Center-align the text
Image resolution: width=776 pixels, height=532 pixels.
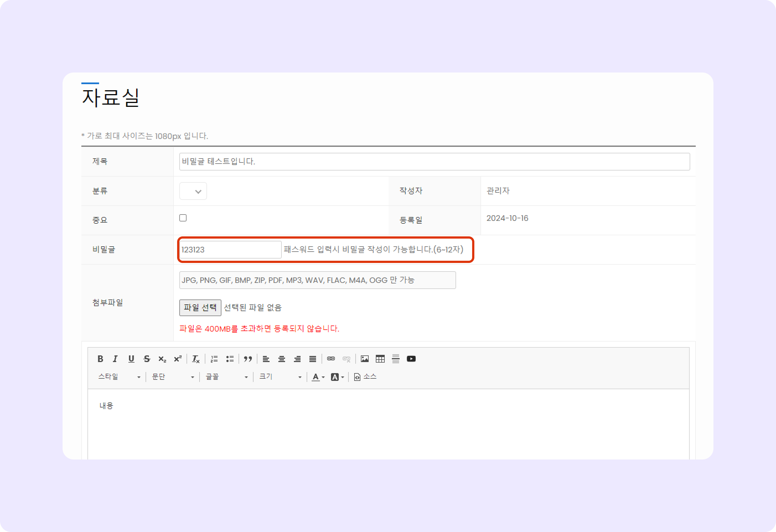pyautogui.click(x=281, y=359)
